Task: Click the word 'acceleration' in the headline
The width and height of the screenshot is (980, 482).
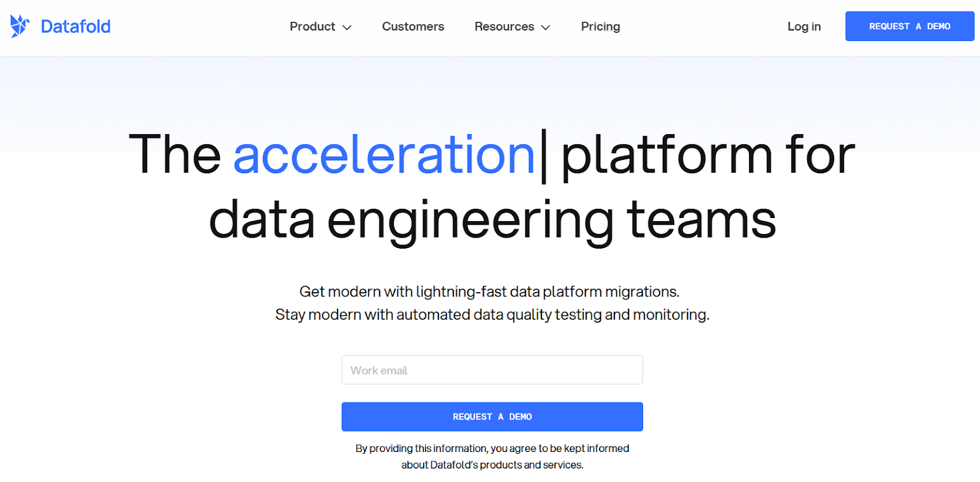Action: [x=383, y=156]
